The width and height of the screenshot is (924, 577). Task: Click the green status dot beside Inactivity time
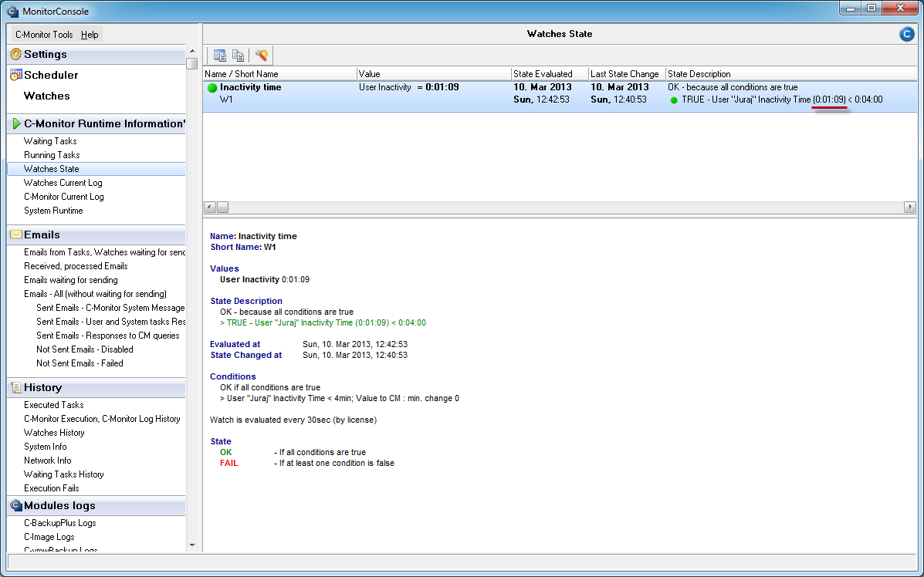tap(212, 88)
